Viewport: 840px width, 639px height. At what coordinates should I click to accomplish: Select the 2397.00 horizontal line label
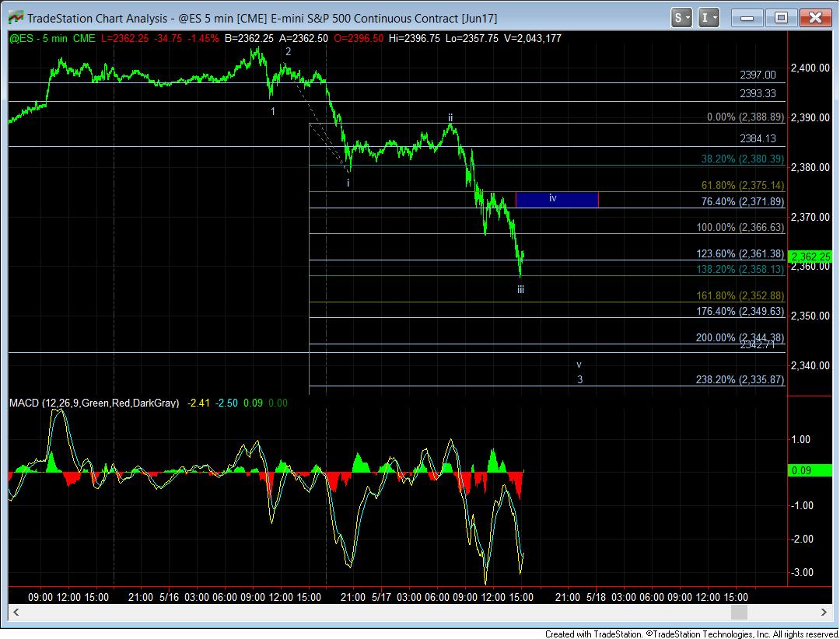(758, 75)
